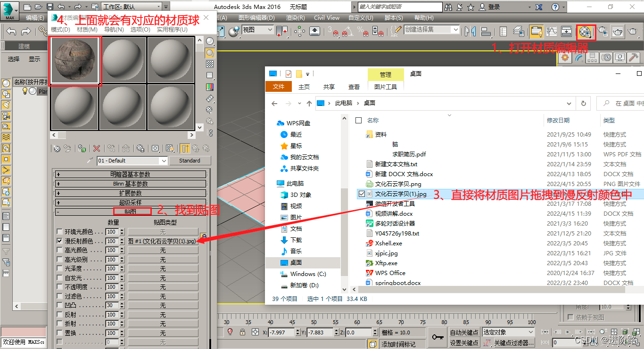Expand the 超级采样 rollout
Image resolution: width=644 pixels, height=349 pixels.
(131, 203)
